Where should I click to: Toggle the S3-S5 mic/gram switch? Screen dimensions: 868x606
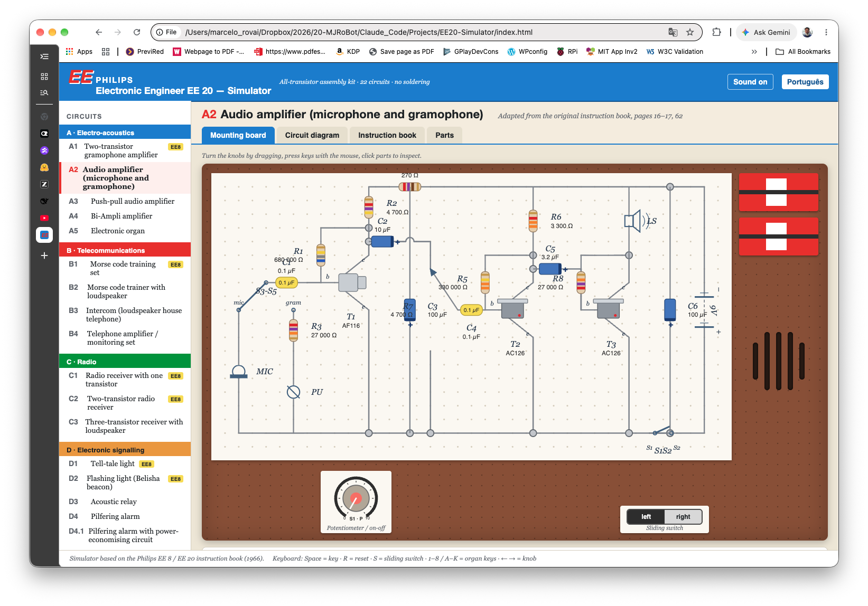pos(253,296)
